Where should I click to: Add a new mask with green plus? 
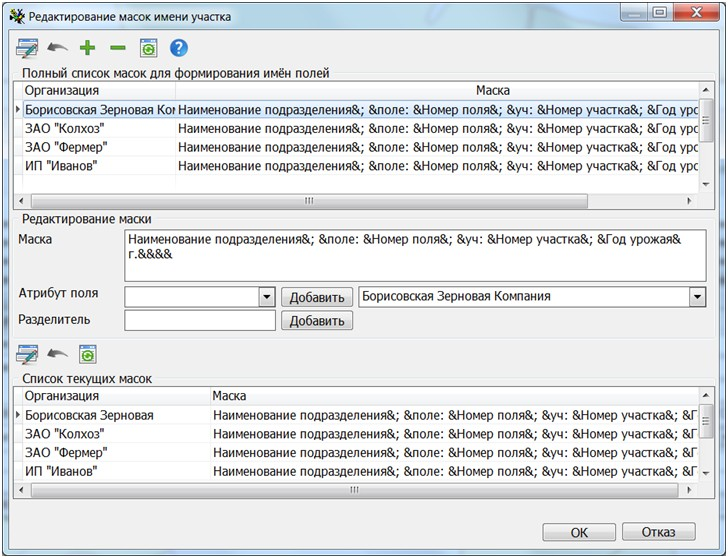point(87,48)
